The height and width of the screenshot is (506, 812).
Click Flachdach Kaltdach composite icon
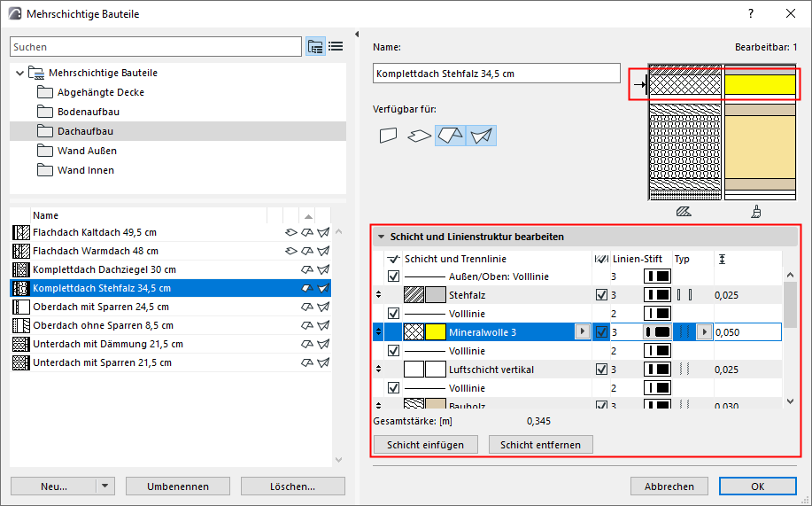click(x=20, y=232)
